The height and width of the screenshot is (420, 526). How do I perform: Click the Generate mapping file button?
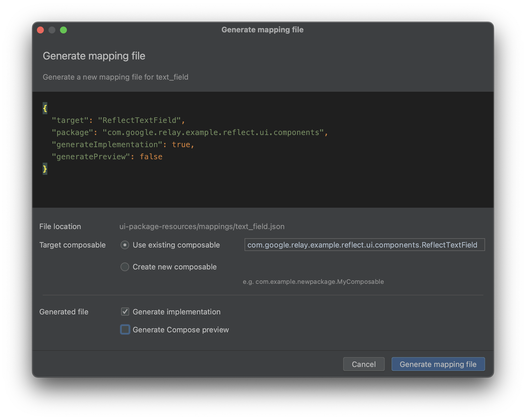438,364
